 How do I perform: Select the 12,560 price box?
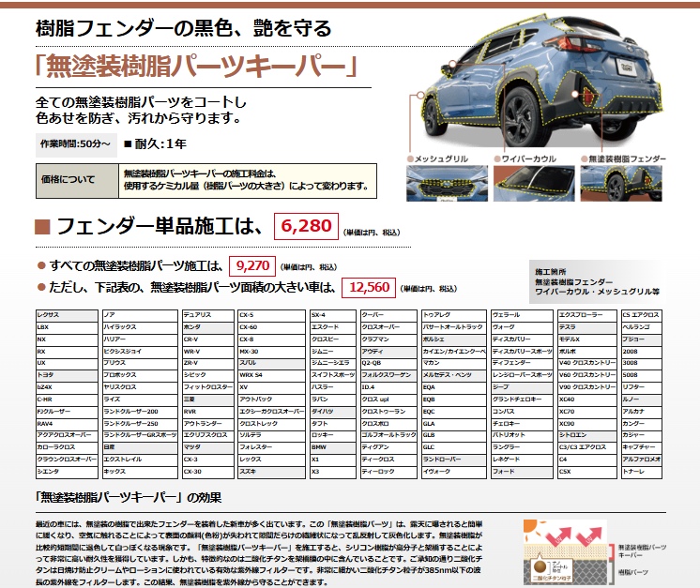[371, 287]
